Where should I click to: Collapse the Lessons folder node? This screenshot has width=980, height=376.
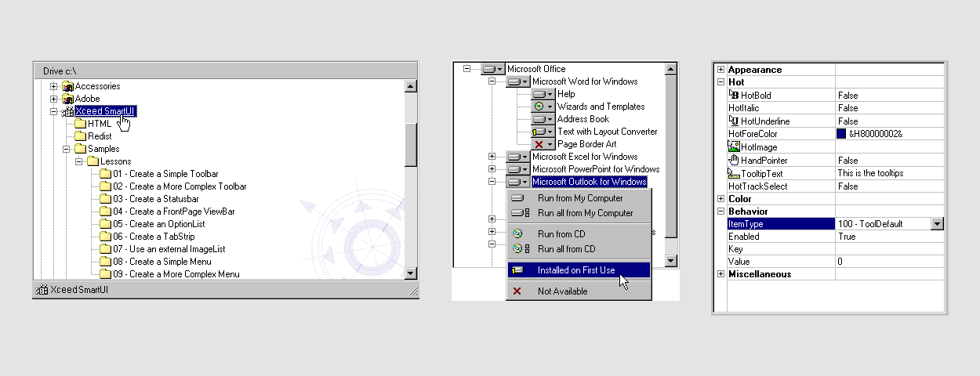[x=79, y=161]
